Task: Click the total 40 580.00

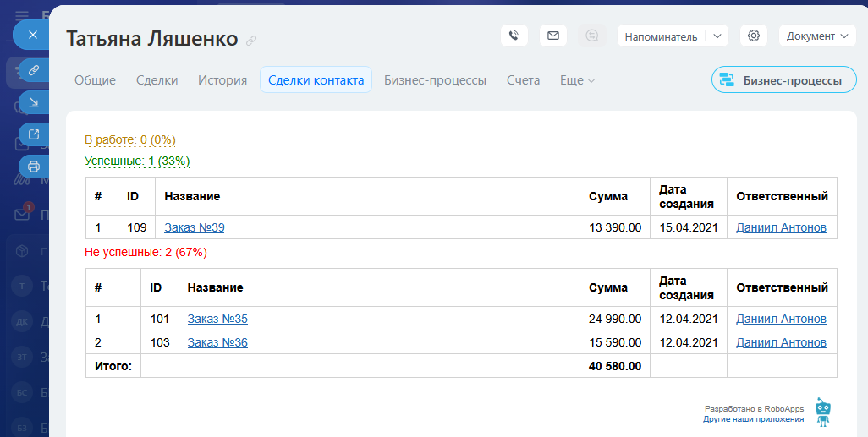Action: pyautogui.click(x=615, y=366)
